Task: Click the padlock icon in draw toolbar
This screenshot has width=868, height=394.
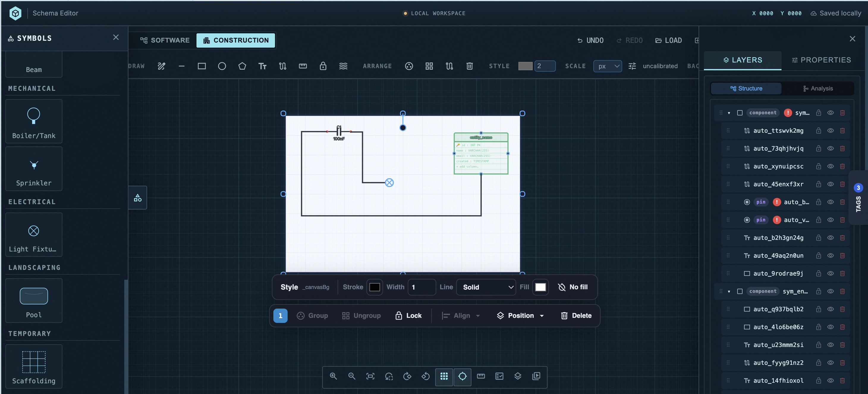Action: coord(323,66)
